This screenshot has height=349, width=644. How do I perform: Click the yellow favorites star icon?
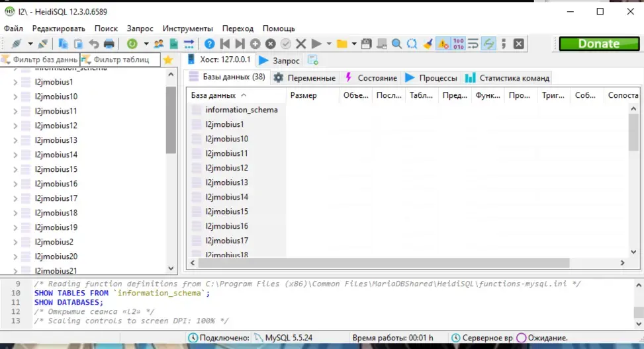168,60
